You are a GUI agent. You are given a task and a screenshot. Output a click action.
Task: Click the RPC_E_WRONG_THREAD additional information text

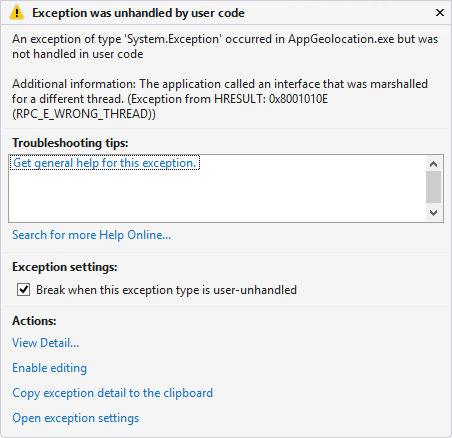220,99
